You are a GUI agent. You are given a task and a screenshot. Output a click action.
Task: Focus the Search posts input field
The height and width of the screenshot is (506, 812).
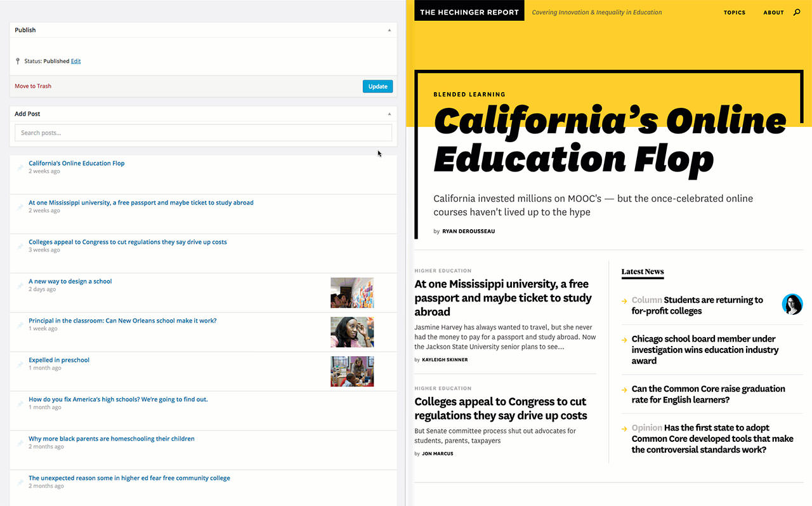tap(203, 133)
